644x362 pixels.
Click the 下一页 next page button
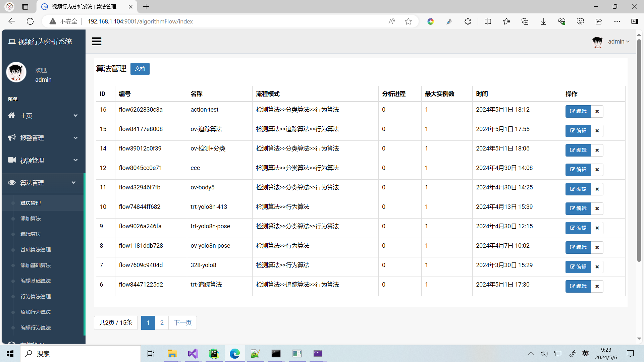[182, 322]
